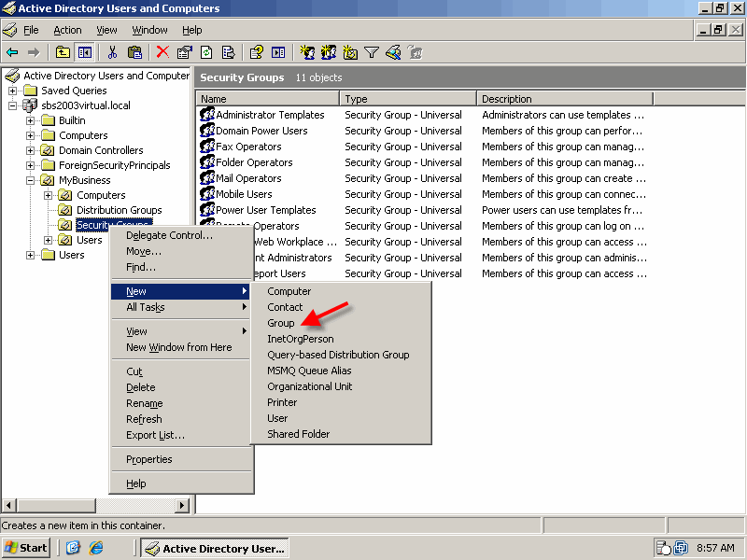Expand the bottom top-level Users container
Screen dimensions: 747x560
click(x=31, y=255)
